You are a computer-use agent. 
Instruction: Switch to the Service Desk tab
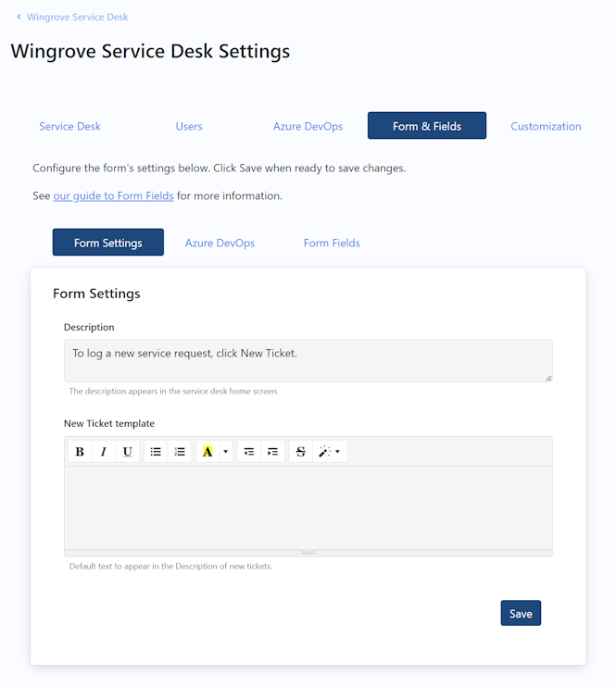click(69, 126)
